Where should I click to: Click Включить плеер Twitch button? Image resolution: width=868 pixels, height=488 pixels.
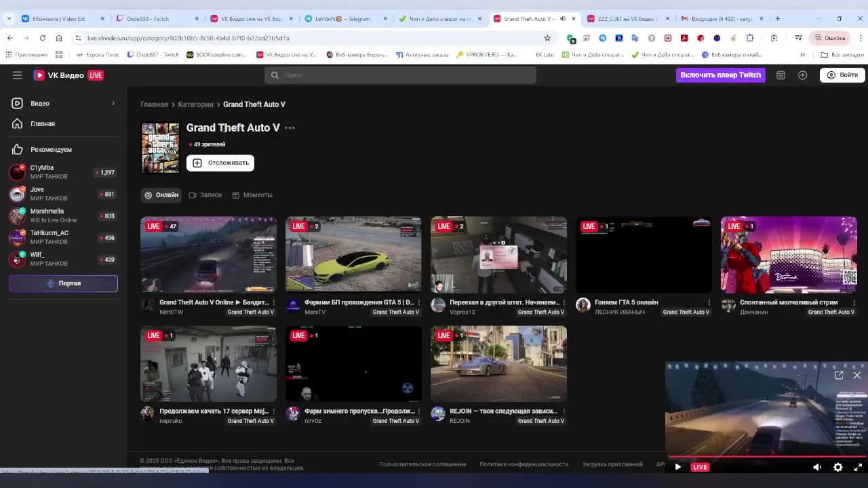coord(721,75)
